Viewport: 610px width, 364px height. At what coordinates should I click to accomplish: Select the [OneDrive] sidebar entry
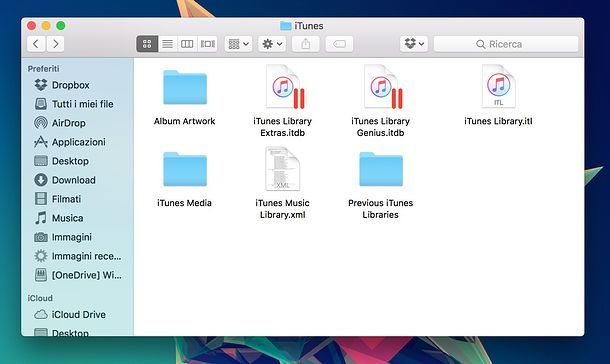click(78, 275)
